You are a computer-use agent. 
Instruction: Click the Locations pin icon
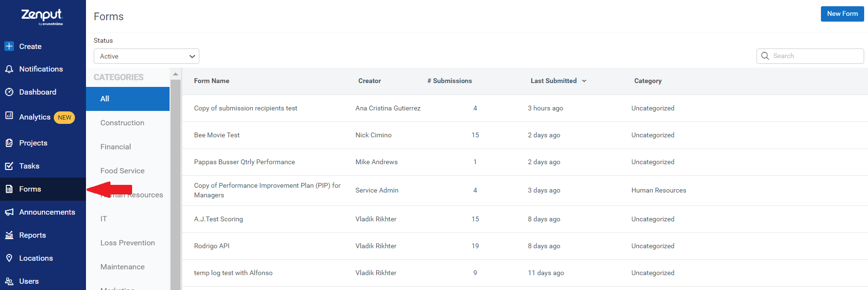point(9,258)
